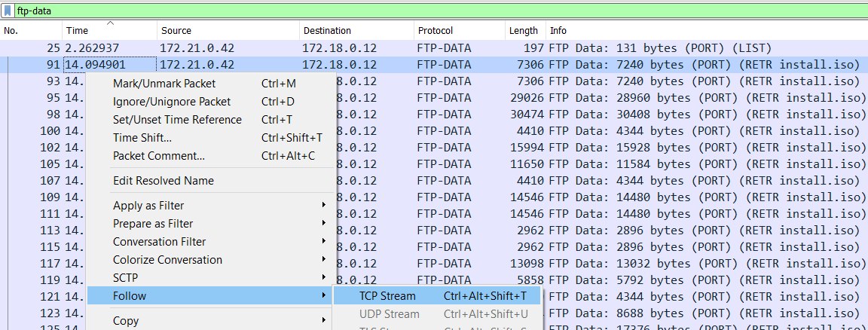The width and height of the screenshot is (868, 330).
Task: Click the Destination column header
Action: (x=357, y=31)
